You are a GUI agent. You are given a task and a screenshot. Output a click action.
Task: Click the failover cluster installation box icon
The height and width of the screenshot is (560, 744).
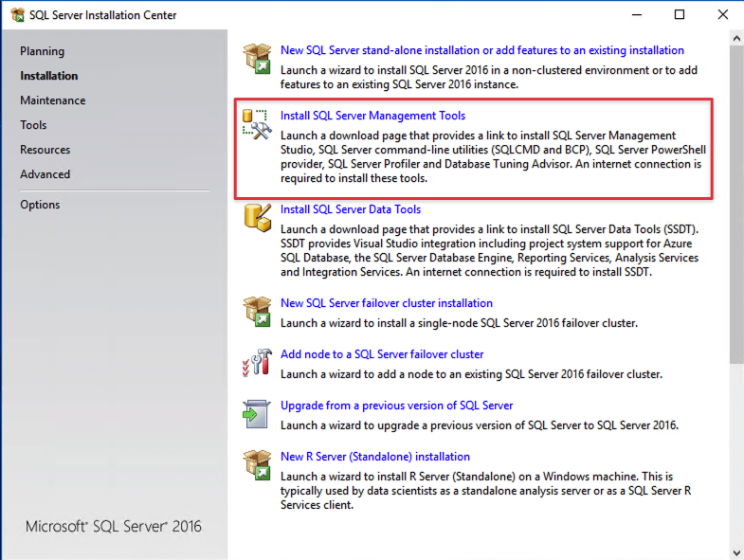point(257,311)
